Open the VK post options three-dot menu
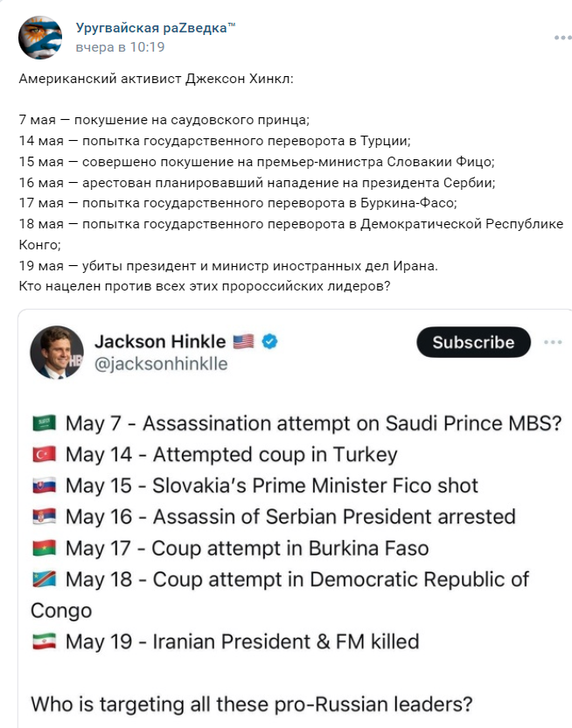The width and height of the screenshot is (572, 728). click(562, 38)
